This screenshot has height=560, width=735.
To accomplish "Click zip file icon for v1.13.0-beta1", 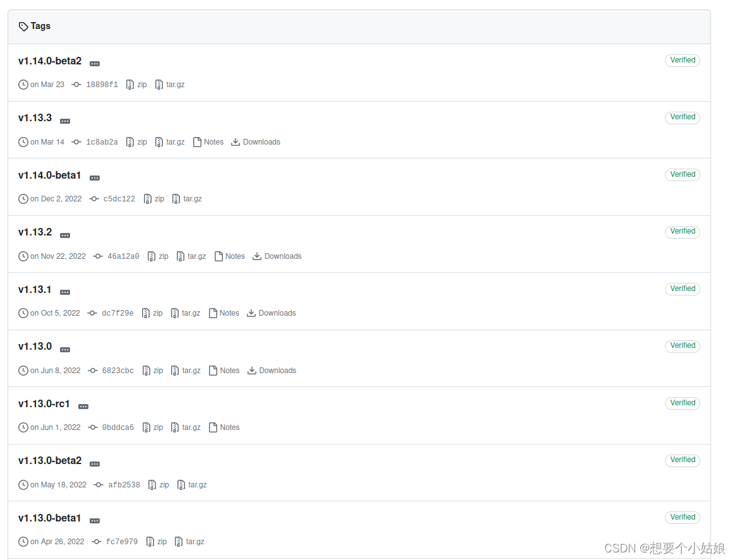I will (150, 542).
